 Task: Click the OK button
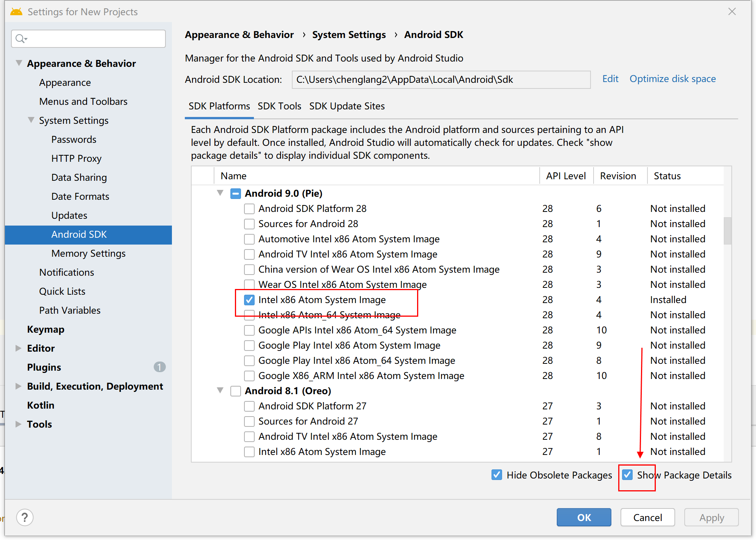(x=584, y=517)
